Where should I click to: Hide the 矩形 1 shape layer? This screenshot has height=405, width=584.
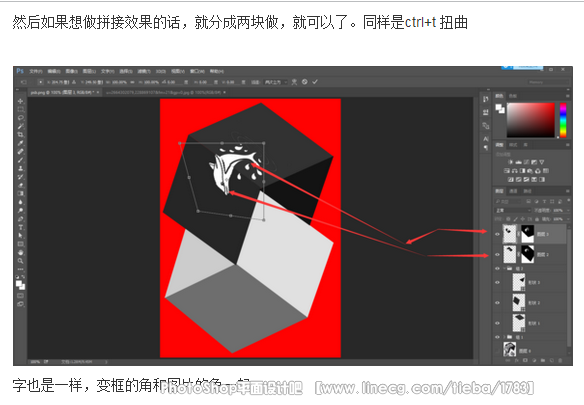(x=497, y=323)
